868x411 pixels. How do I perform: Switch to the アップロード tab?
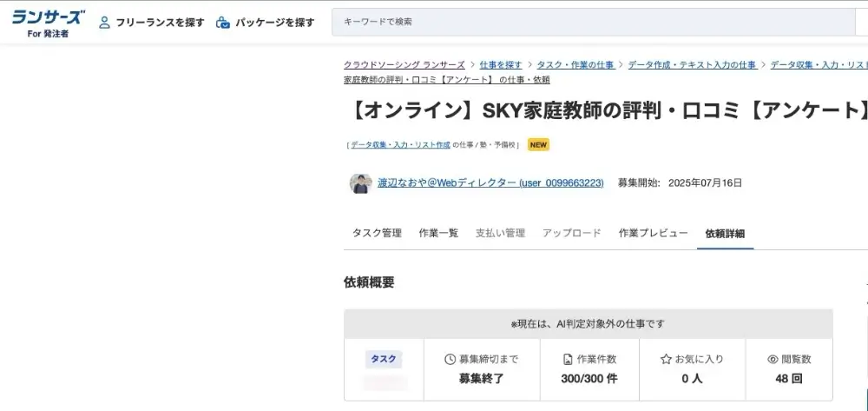coord(571,233)
